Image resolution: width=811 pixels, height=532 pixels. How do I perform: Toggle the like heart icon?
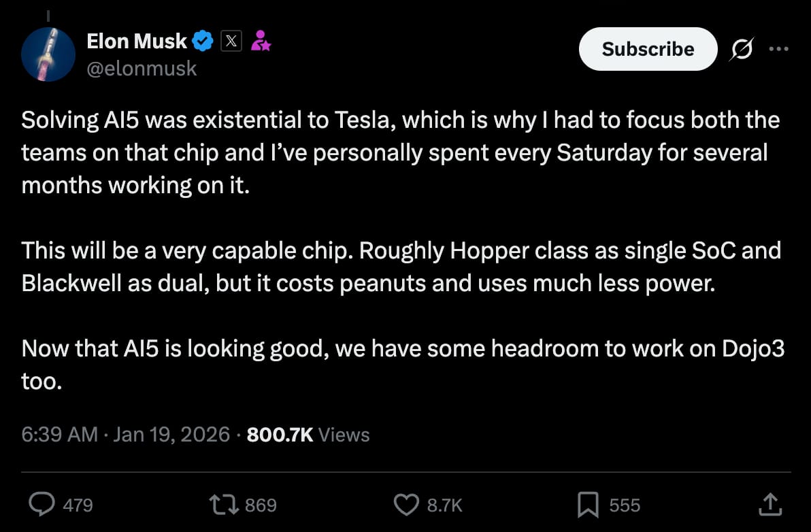pos(406,505)
